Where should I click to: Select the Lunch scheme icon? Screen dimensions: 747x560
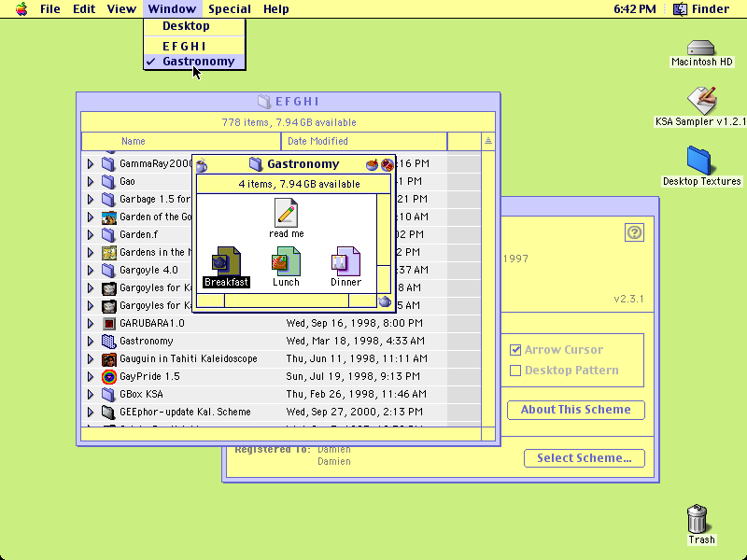tap(286, 261)
